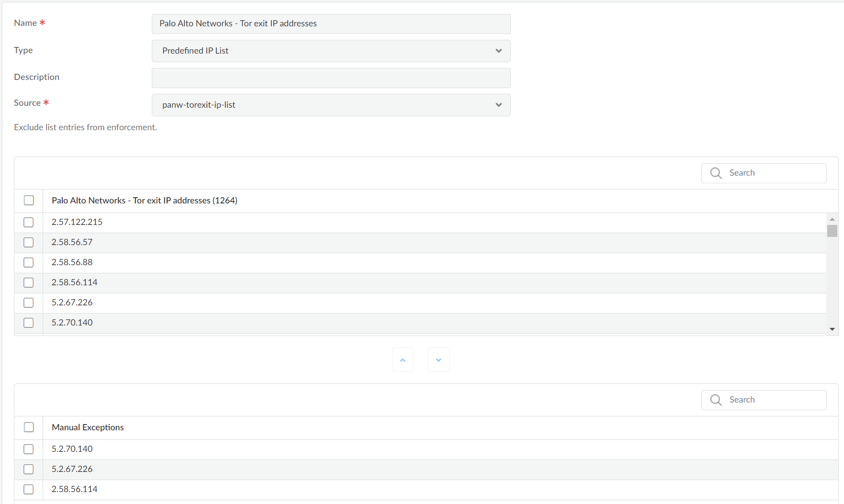Image resolution: width=844 pixels, height=504 pixels.
Task: Click the up arrow button to move entries up
Action: pyautogui.click(x=403, y=360)
